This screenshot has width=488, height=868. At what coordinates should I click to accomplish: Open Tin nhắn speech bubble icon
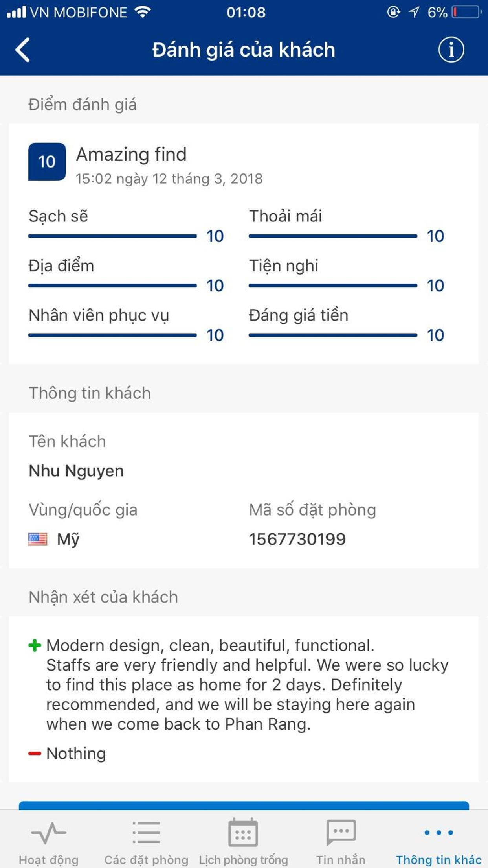341,832
